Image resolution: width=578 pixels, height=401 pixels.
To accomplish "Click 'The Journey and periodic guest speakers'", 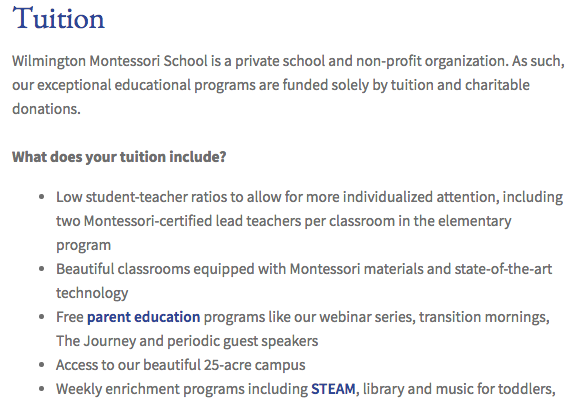I will click(187, 341).
